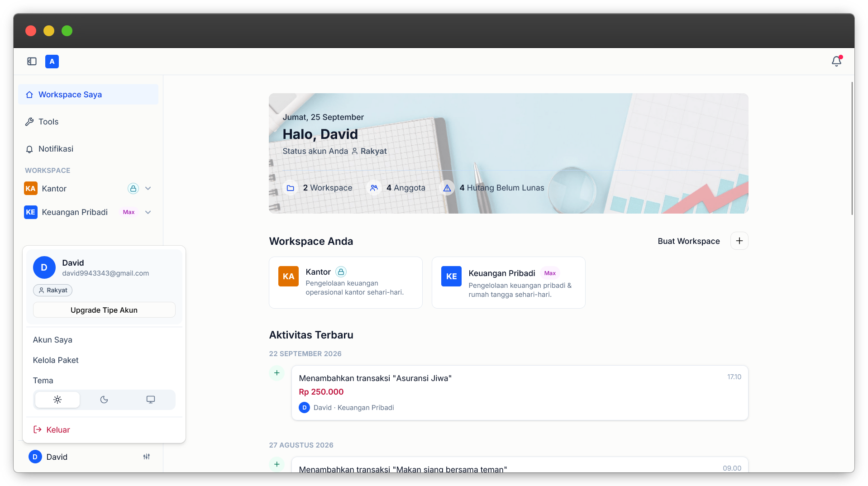The height and width of the screenshot is (486, 868).
Task: Toggle the sidebar panel icon
Action: (x=32, y=62)
